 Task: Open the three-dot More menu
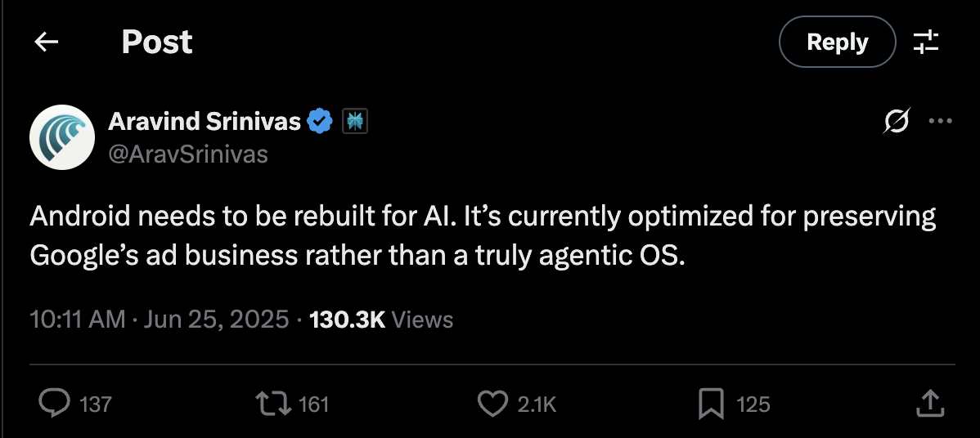pyautogui.click(x=939, y=122)
